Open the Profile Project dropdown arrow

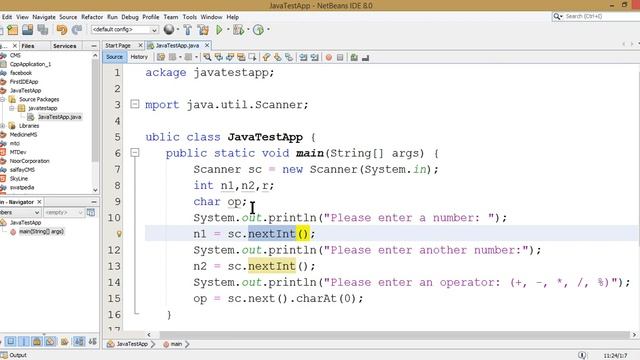pyautogui.click(x=268, y=30)
